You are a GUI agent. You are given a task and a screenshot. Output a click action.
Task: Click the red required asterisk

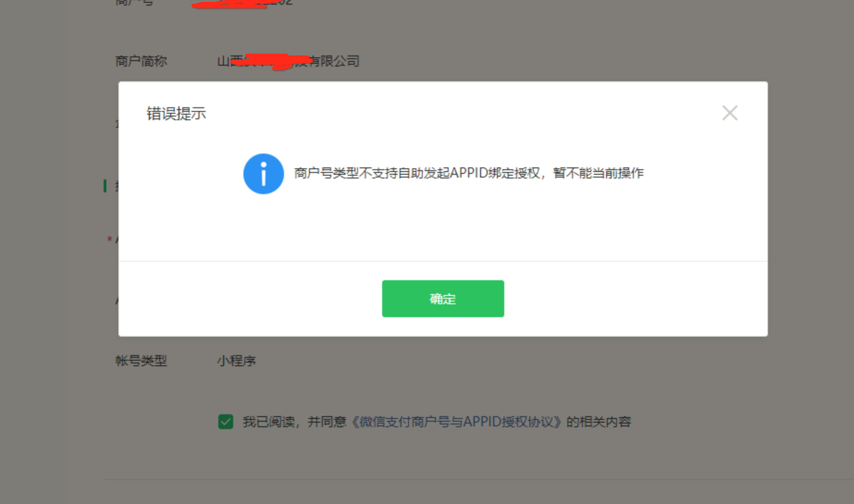tap(109, 239)
